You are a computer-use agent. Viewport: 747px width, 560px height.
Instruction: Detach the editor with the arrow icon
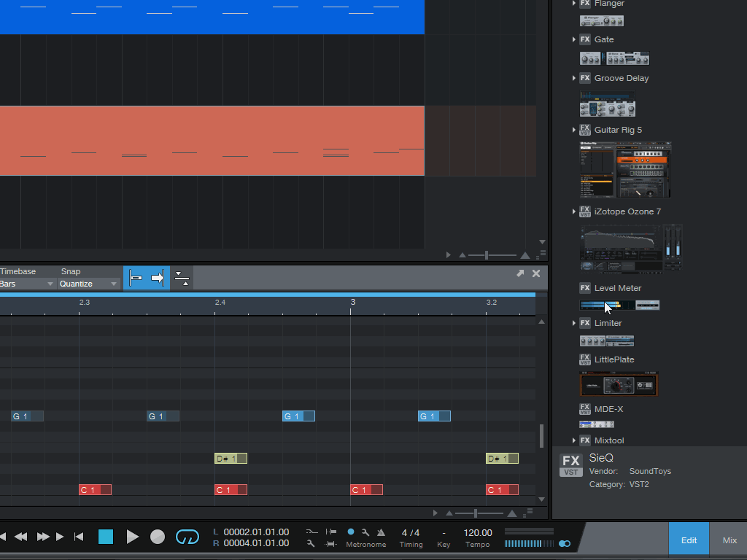tap(520, 273)
